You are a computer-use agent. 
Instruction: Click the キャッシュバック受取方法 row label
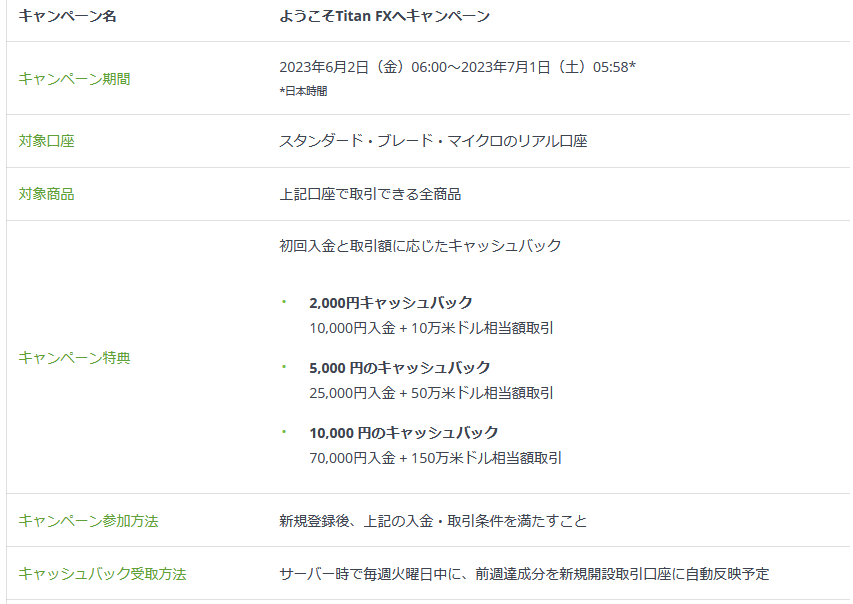(x=102, y=573)
